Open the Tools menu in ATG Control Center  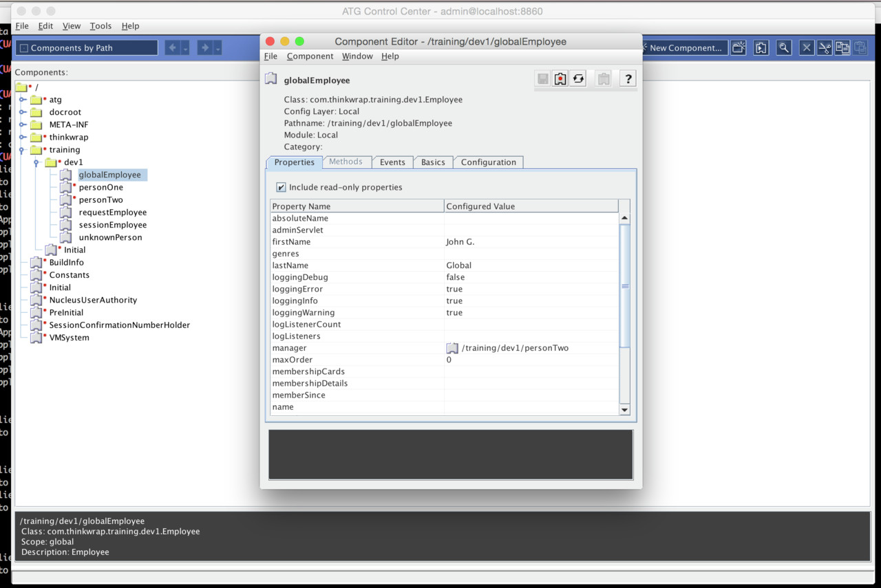(x=100, y=25)
